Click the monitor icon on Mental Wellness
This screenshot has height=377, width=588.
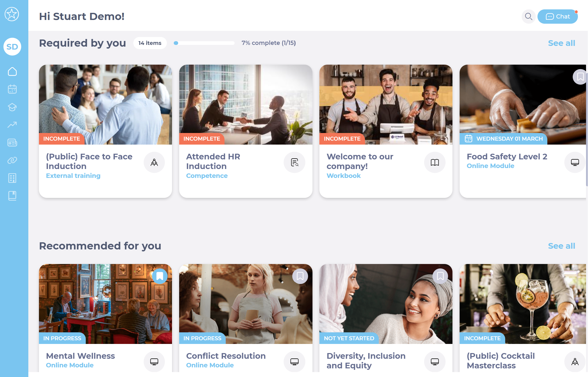(x=154, y=362)
